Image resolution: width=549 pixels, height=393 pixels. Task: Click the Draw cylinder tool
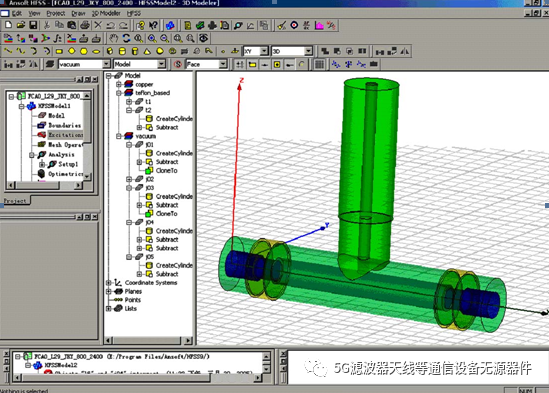point(122,51)
